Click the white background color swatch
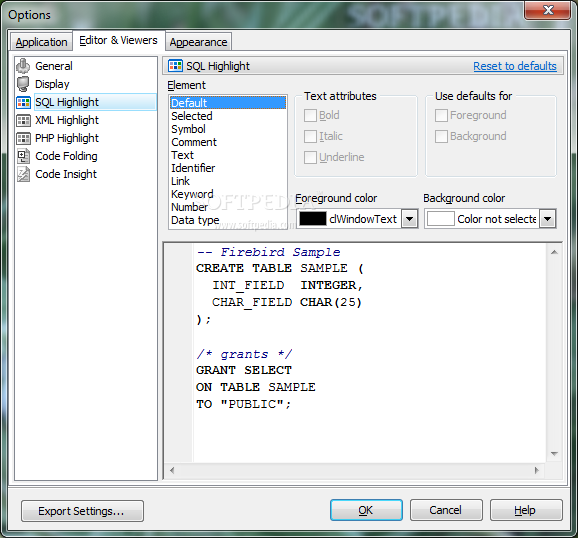This screenshot has height=538, width=578. pos(441,219)
